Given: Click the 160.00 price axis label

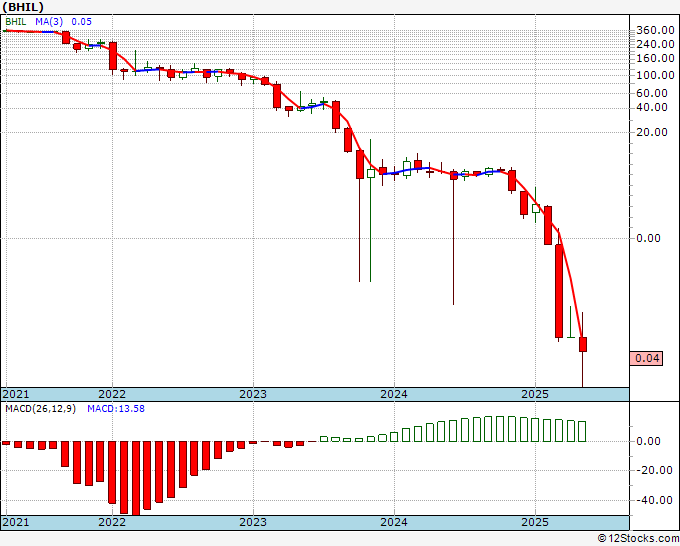Looking at the screenshot, I should click(655, 58).
